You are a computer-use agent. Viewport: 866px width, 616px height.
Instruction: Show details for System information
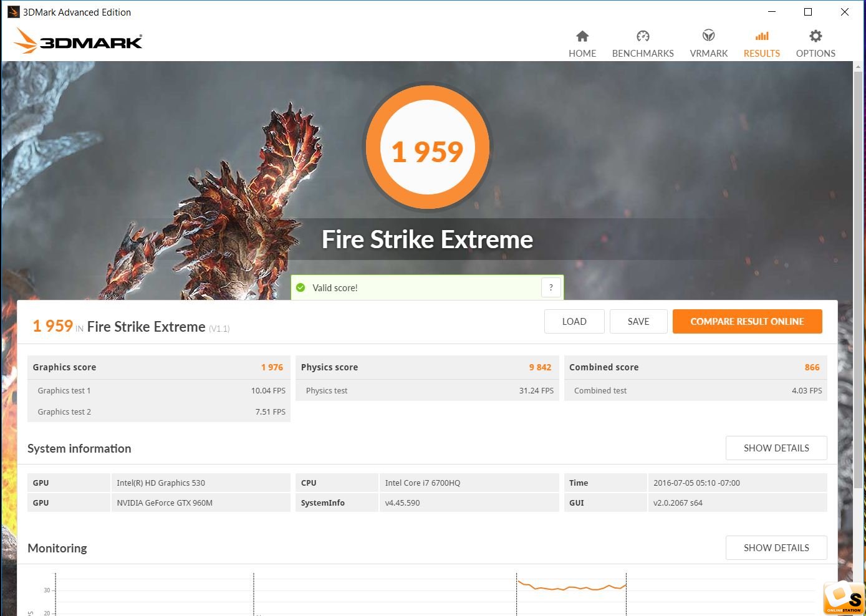click(776, 448)
